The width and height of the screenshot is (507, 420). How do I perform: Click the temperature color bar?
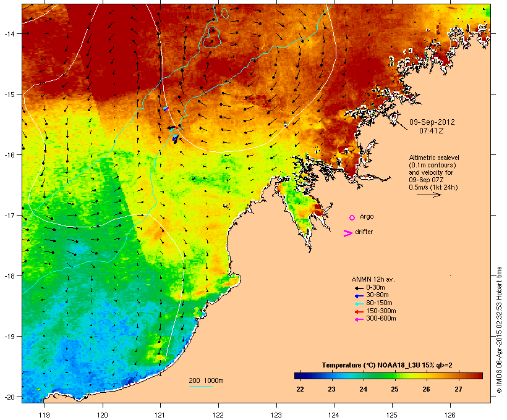pos(388,376)
